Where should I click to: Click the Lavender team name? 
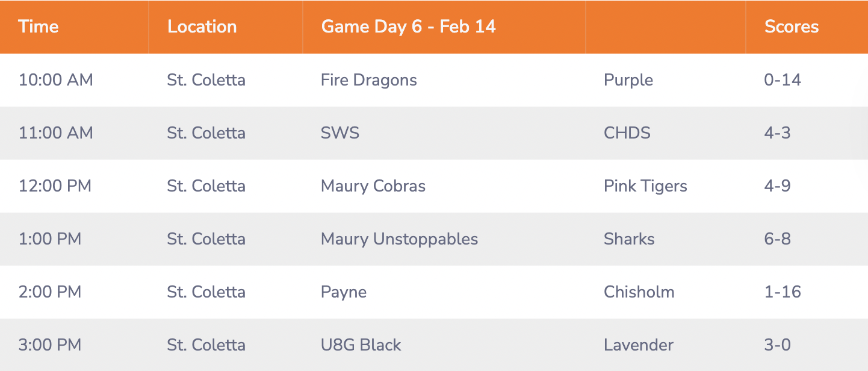(x=638, y=345)
